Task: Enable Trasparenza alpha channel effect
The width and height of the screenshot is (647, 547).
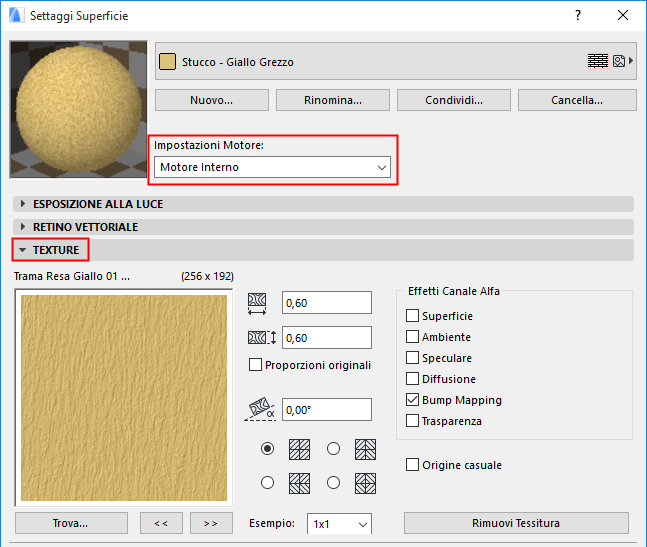Action: pos(412,421)
